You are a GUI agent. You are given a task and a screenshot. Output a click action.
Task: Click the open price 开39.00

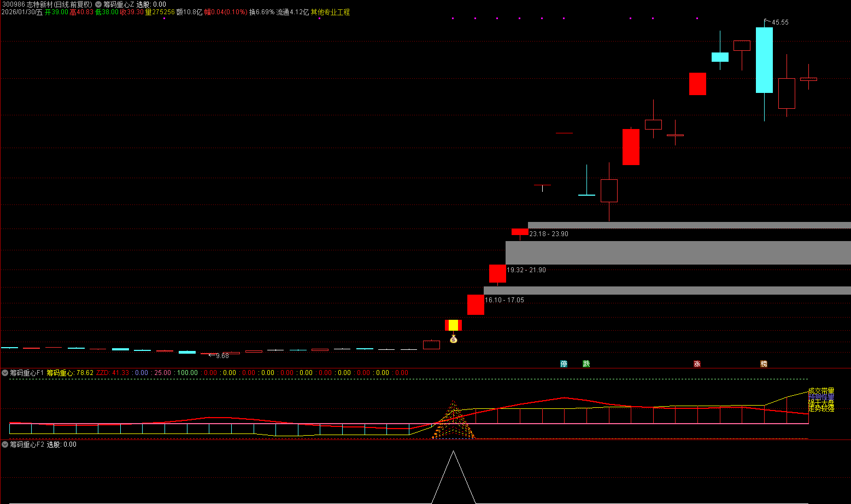[x=56, y=12]
